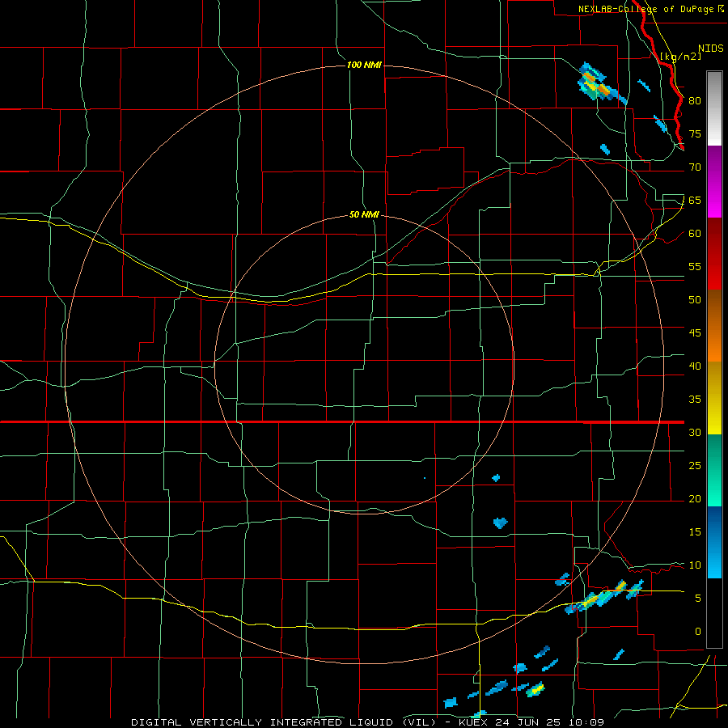
Task: Click the 35 value on the VIL scale
Action: (x=695, y=400)
